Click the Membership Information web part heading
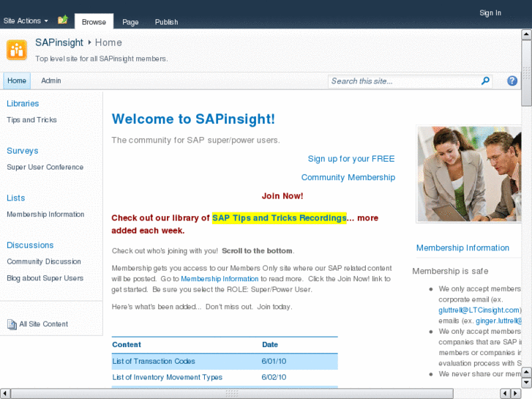This screenshot has width=532, height=399. pyautogui.click(x=462, y=248)
